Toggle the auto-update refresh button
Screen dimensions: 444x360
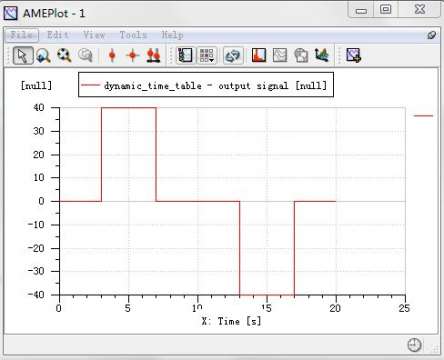point(233,55)
